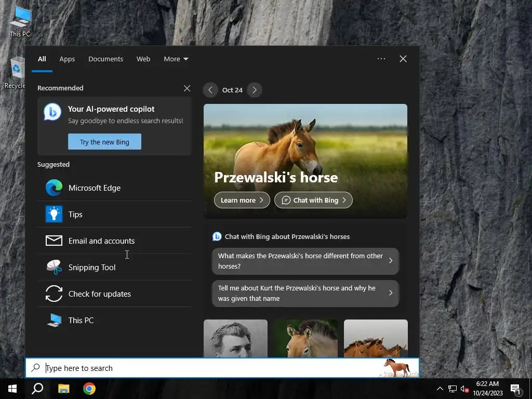Open the Snipping Tool scissors icon
Screen dimensions: 532x399
point(54,268)
